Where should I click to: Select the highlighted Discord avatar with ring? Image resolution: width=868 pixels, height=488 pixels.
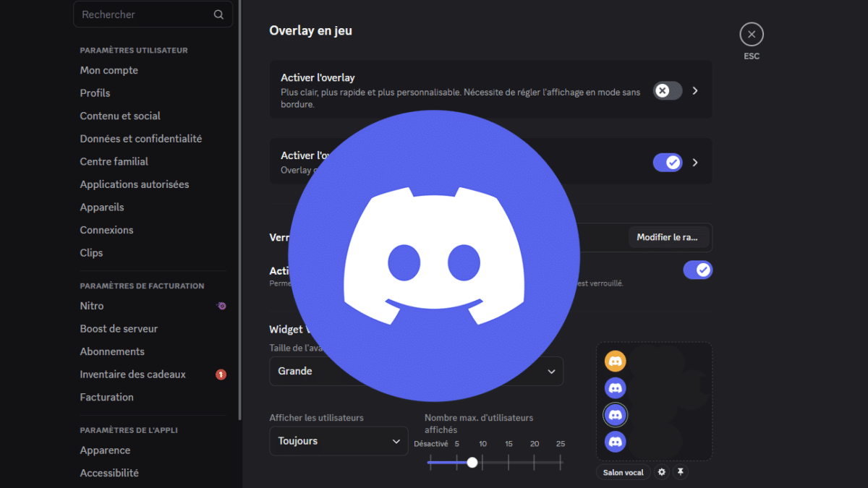[x=616, y=415]
